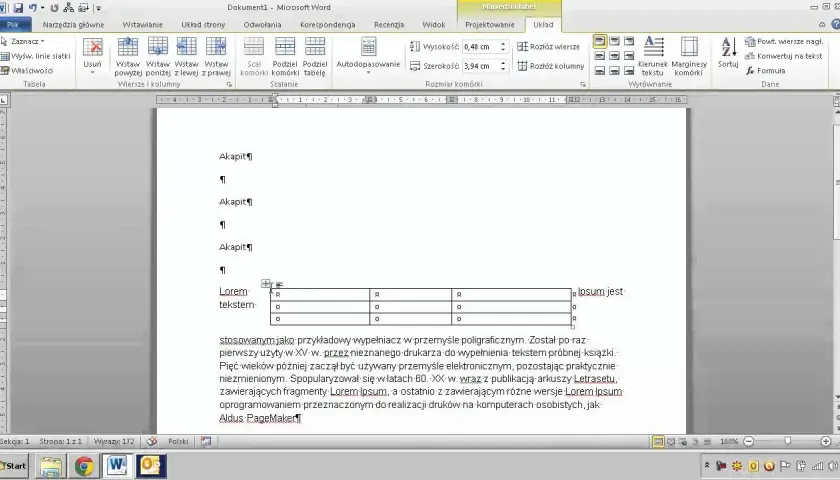Click the tab selector at ruler corner
Image resolution: width=840 pixels, height=480 pixels.
3,100
